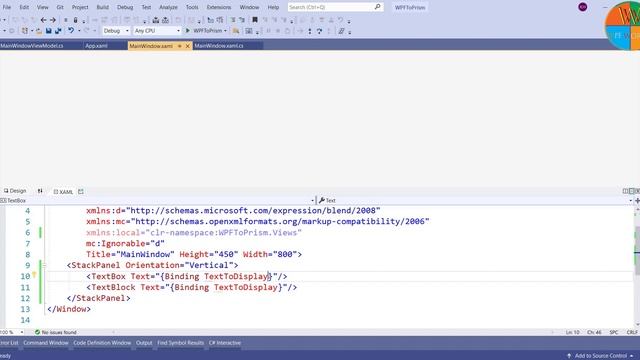This screenshot has width=640, height=360.
Task: Open the Project menu
Action: pyautogui.click(x=80, y=7)
